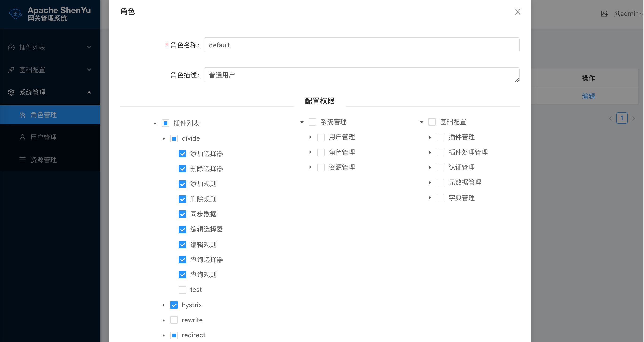The height and width of the screenshot is (342, 644).
Task: Close the 角色 dialog with X
Action: point(518,12)
